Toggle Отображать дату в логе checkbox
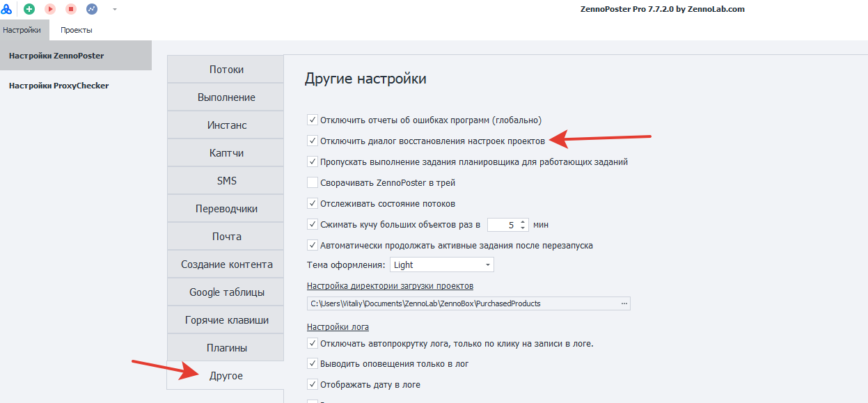This screenshot has width=868, height=403. [x=313, y=384]
